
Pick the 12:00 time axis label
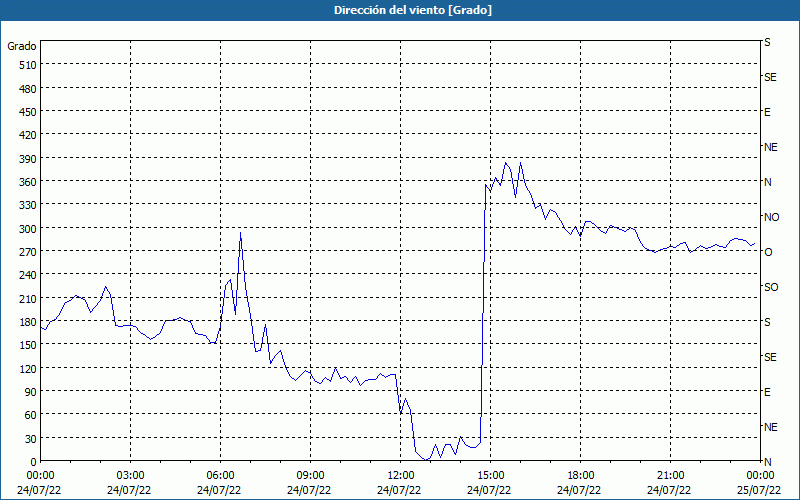tap(401, 476)
